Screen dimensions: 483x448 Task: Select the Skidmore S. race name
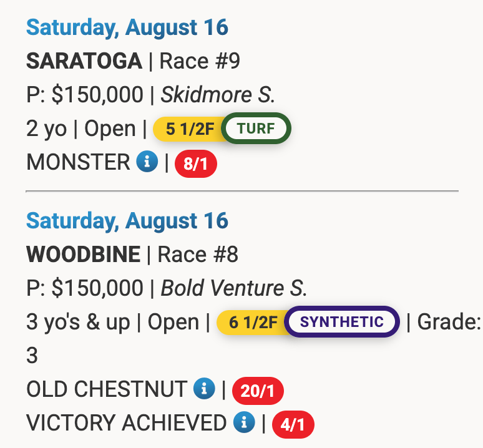click(218, 95)
